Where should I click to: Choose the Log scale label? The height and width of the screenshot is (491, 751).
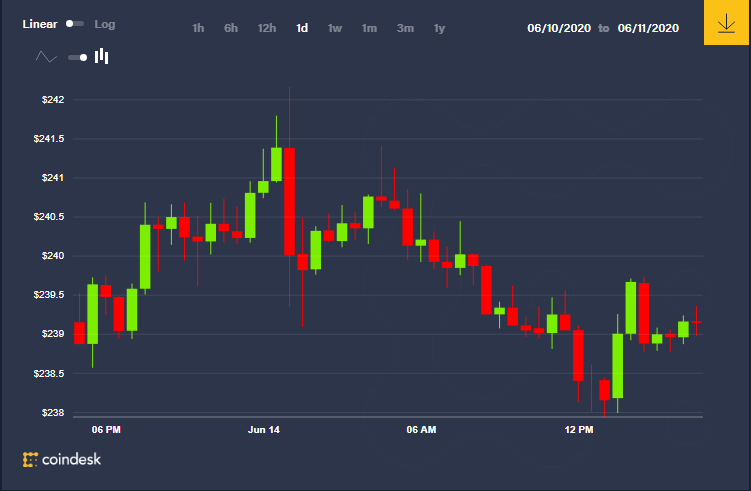click(104, 24)
